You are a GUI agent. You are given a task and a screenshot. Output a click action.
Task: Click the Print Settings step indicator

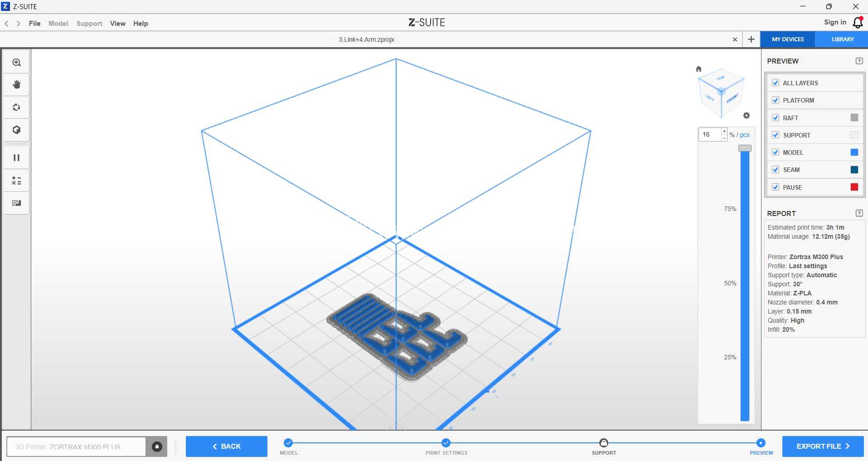tap(446, 443)
